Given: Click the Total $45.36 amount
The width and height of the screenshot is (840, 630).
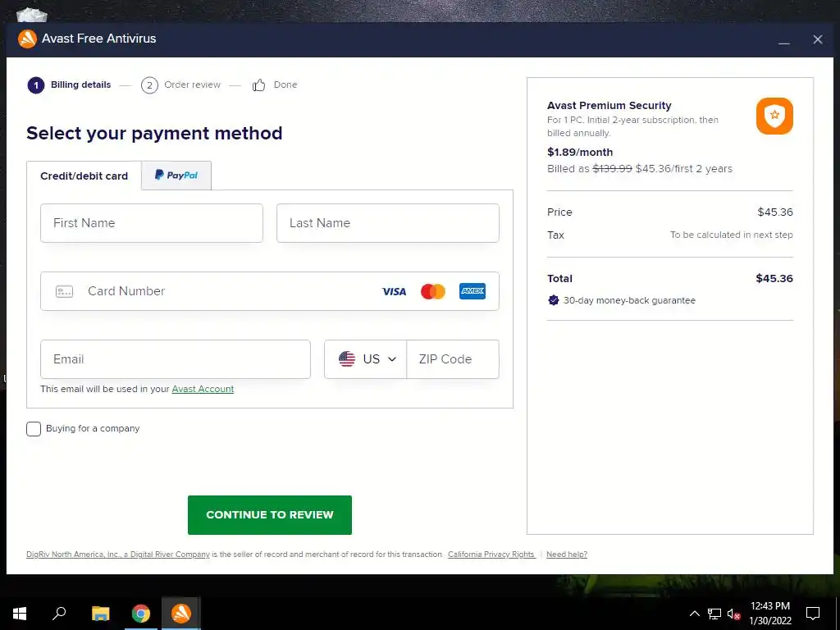Looking at the screenshot, I should pos(774,279).
